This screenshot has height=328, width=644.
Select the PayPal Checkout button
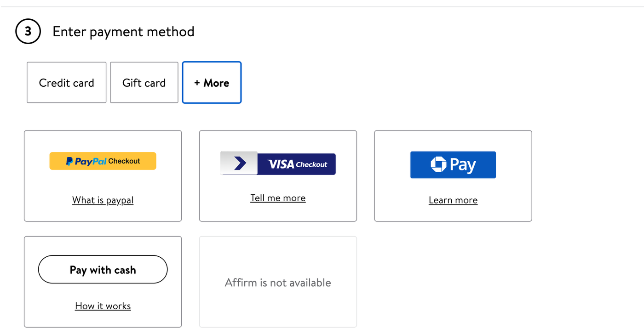103,161
